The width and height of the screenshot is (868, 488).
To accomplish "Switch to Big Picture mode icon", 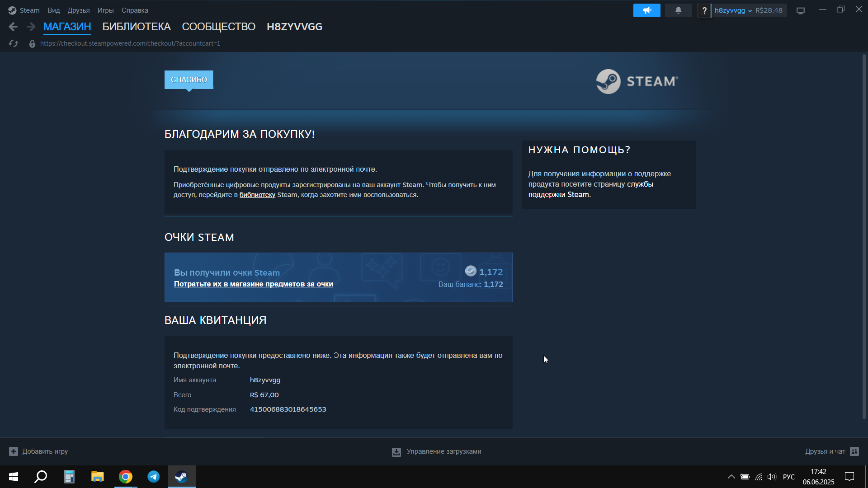I will [801, 10].
